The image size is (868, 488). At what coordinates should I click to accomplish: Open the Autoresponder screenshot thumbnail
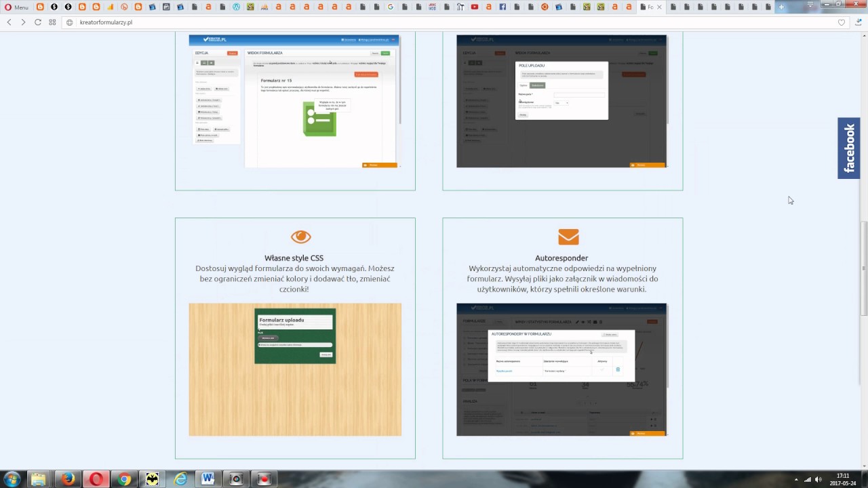[561, 369]
